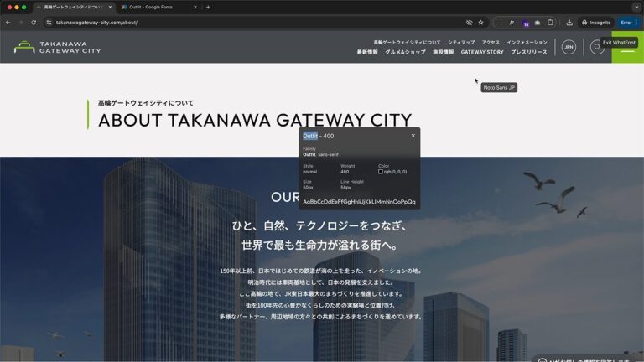Click the ABOUT TAKANAWA GATEWAY CITY heading
The height and width of the screenshot is (362, 644).
click(x=255, y=121)
